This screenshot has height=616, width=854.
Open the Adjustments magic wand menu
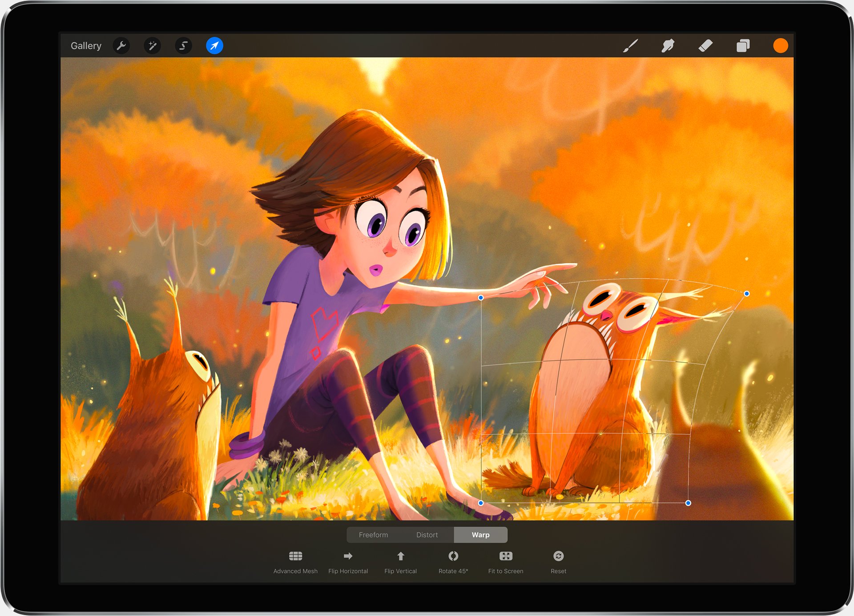tap(152, 46)
